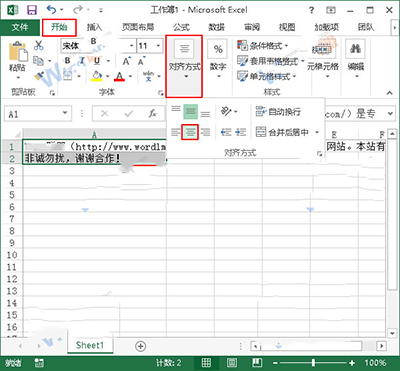Screen dimensions: 400x371
Task: Switch to the 审阅 review tab
Action: click(252, 27)
